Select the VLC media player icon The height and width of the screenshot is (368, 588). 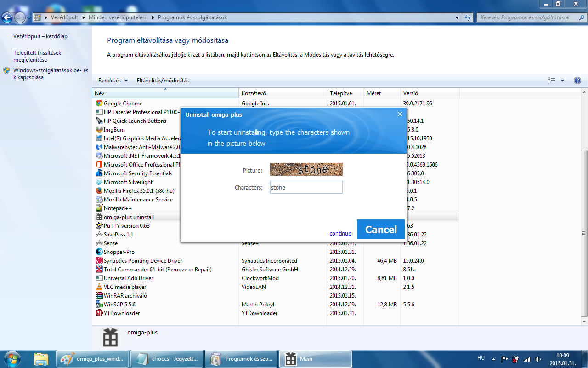click(99, 287)
